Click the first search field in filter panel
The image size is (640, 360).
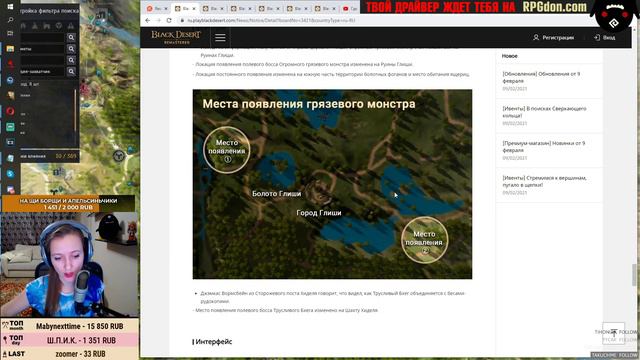click(42, 38)
